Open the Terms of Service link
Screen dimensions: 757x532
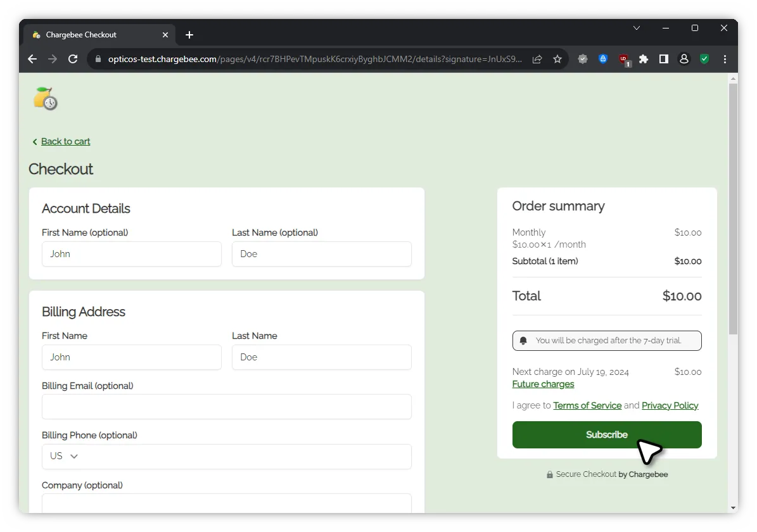point(587,405)
